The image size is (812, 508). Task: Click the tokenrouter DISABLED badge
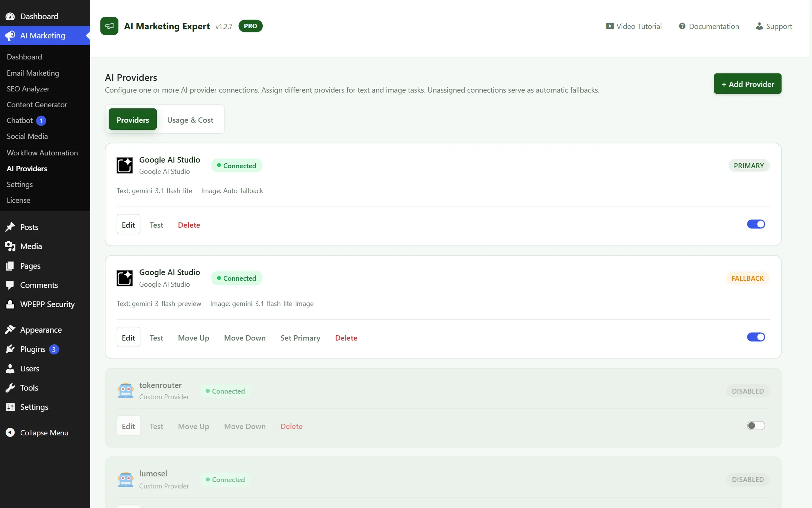[x=748, y=391]
